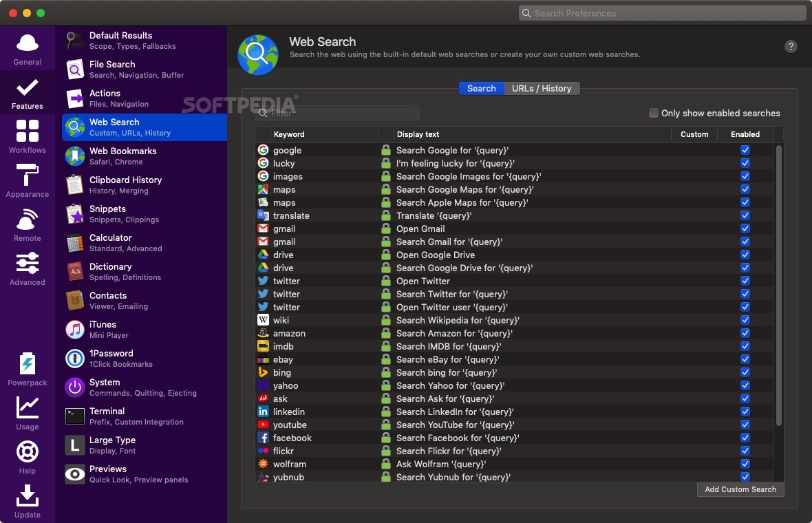The height and width of the screenshot is (523, 812).
Task: Click the IMDB icon in the list
Action: 263,346
